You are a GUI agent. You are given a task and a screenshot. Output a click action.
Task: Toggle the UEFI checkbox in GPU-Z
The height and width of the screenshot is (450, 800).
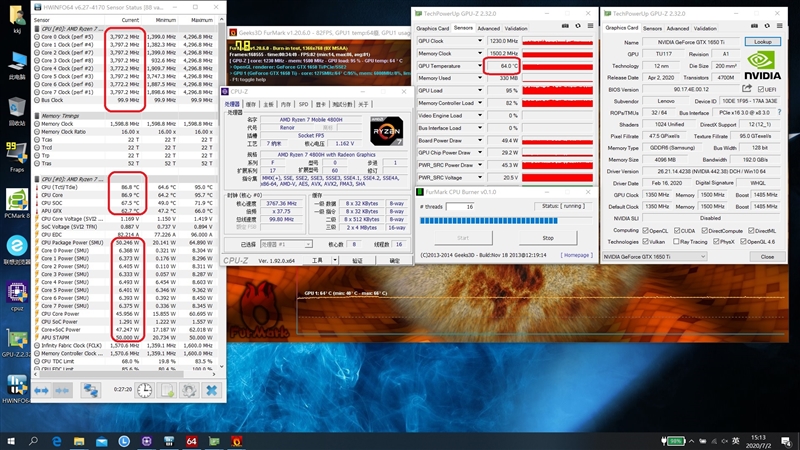coord(761,89)
